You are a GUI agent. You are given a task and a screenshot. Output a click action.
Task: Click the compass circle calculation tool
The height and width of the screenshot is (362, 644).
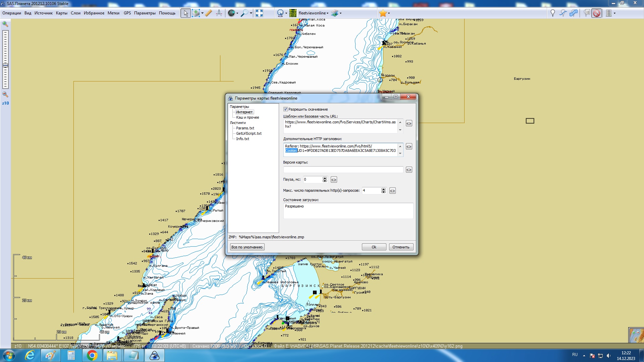(219, 13)
